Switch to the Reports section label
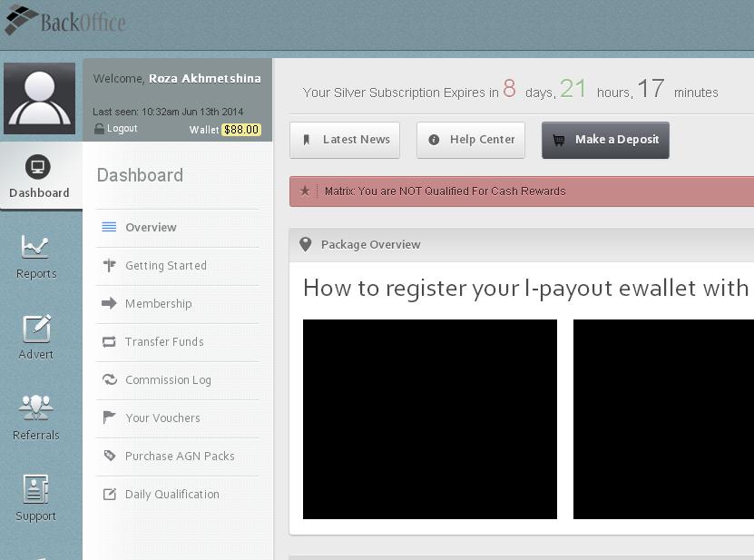 pyautogui.click(x=36, y=274)
